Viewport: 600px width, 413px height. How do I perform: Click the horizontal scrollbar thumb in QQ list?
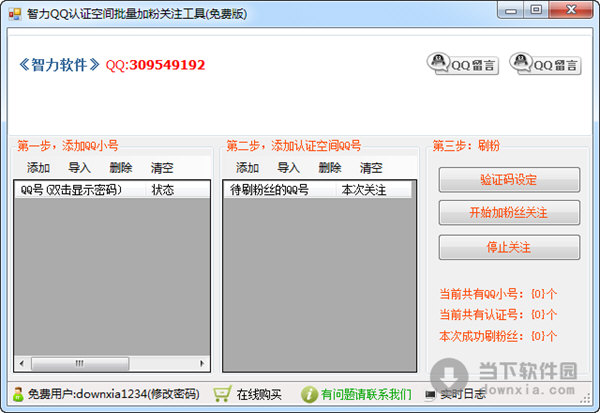80,363
